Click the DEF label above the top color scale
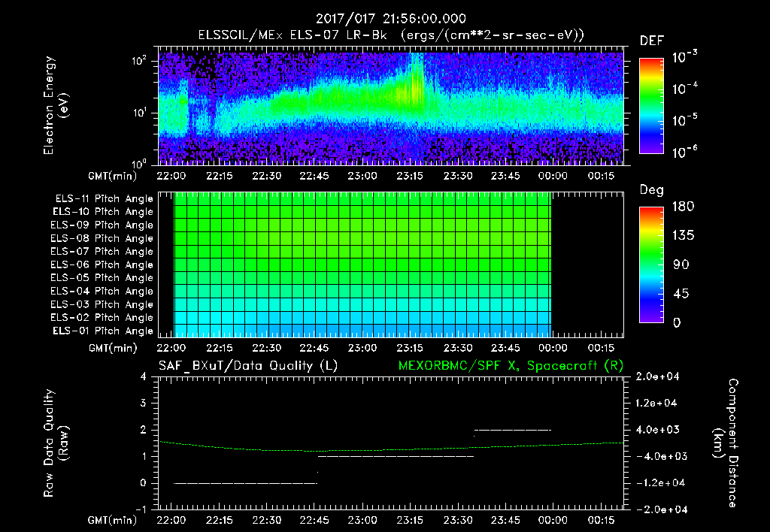The image size is (770, 532). click(x=652, y=41)
